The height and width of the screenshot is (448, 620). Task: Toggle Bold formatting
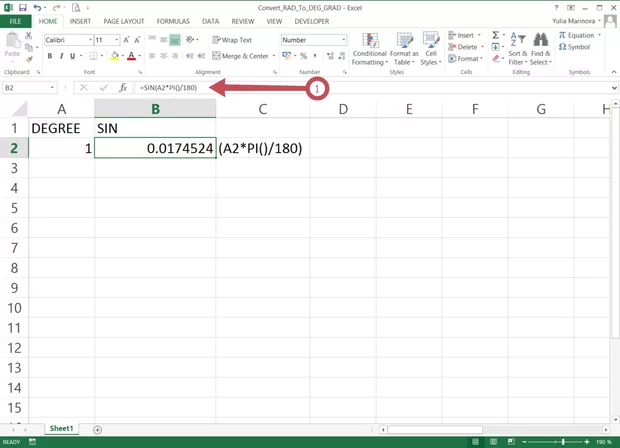49,56
